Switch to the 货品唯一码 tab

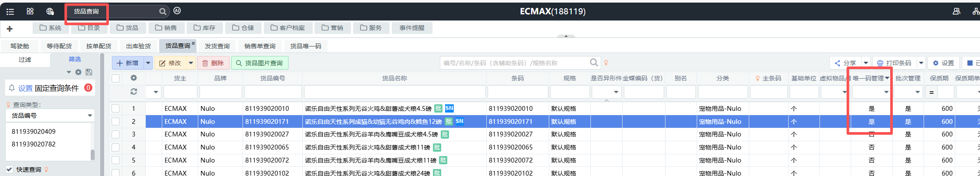[306, 46]
